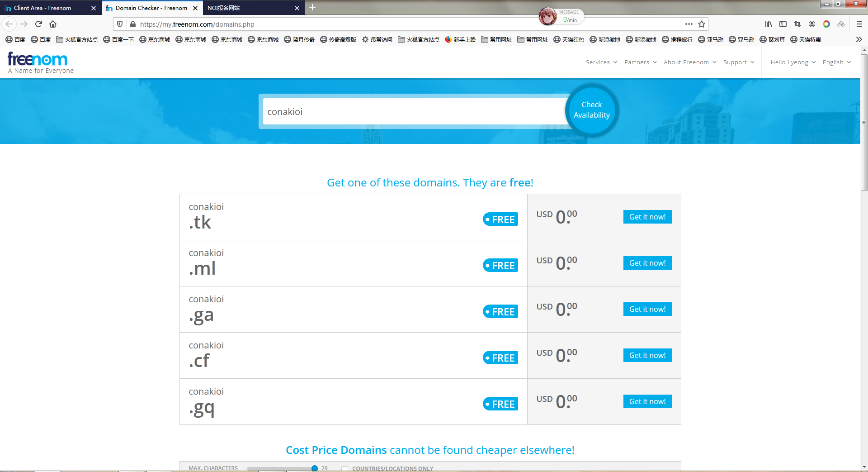
Task: Click the Check Availability button
Action: click(591, 110)
